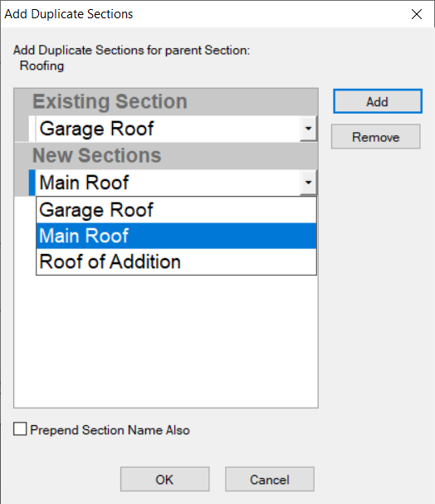Click the Add Duplicate Sections title bar
The height and width of the screenshot is (504, 435).
pos(206,14)
